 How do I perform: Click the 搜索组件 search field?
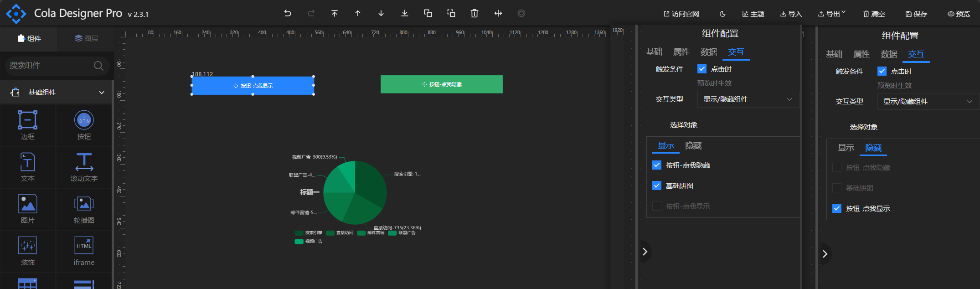point(50,66)
